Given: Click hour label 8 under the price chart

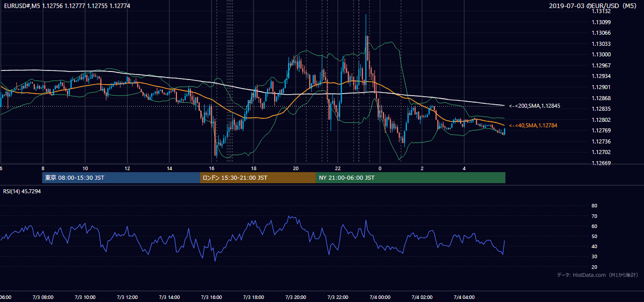Looking at the screenshot, I should [x=43, y=168].
